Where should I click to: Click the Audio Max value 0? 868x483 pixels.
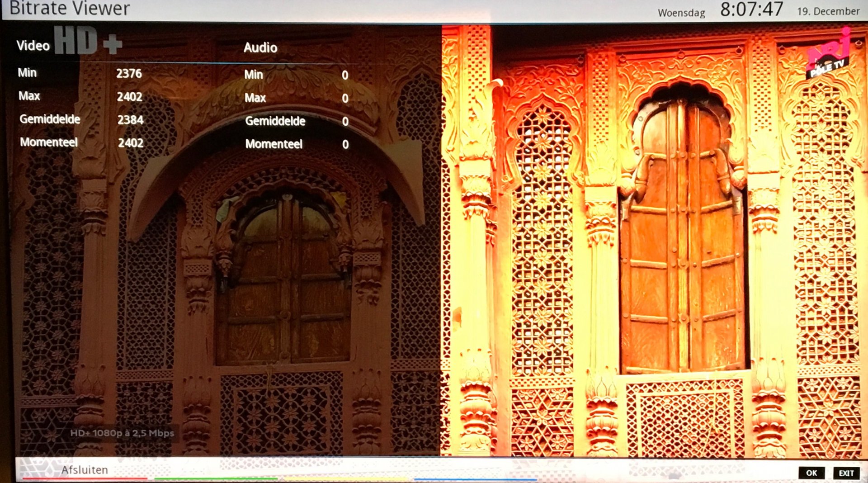(x=345, y=98)
